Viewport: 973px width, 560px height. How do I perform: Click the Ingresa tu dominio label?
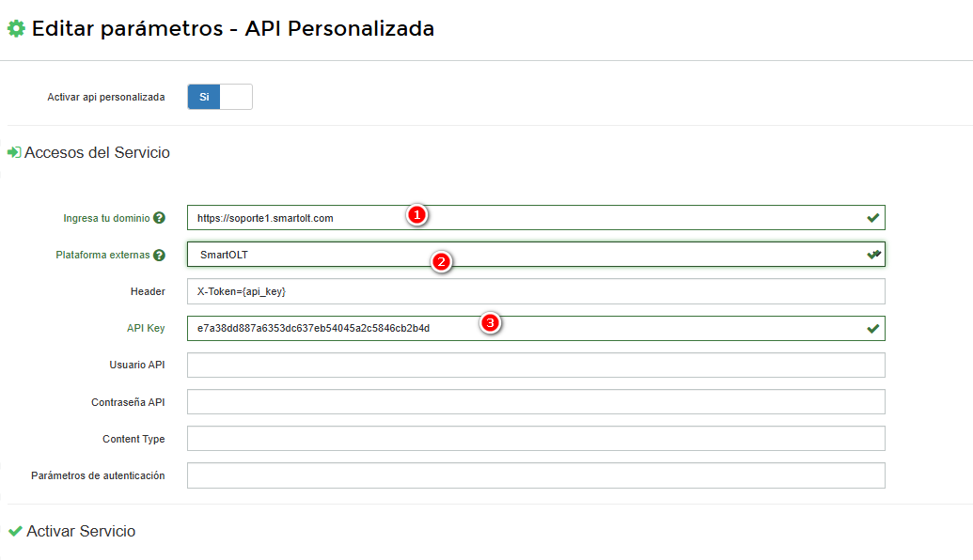tap(106, 218)
